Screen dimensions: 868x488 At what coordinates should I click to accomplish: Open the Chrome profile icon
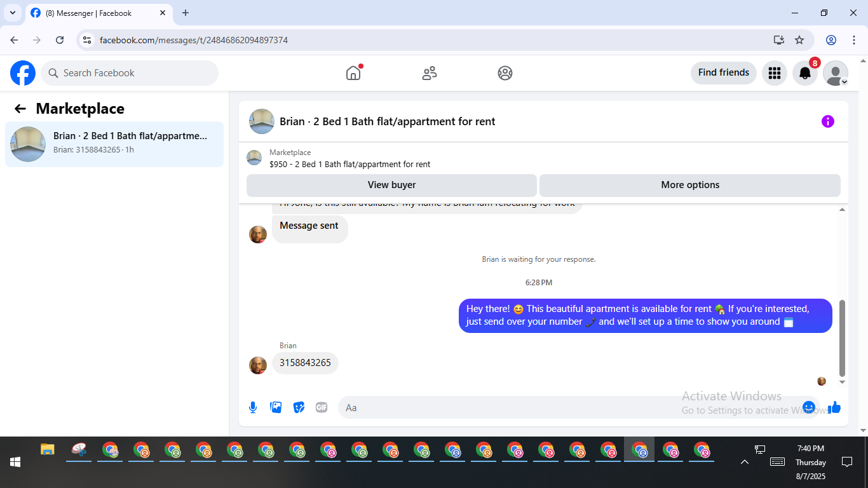click(x=831, y=40)
